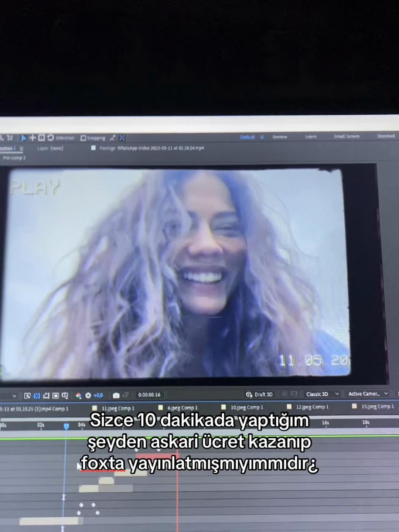Switch to Learn workspace
Screen dimensions: 399x532
click(311, 136)
